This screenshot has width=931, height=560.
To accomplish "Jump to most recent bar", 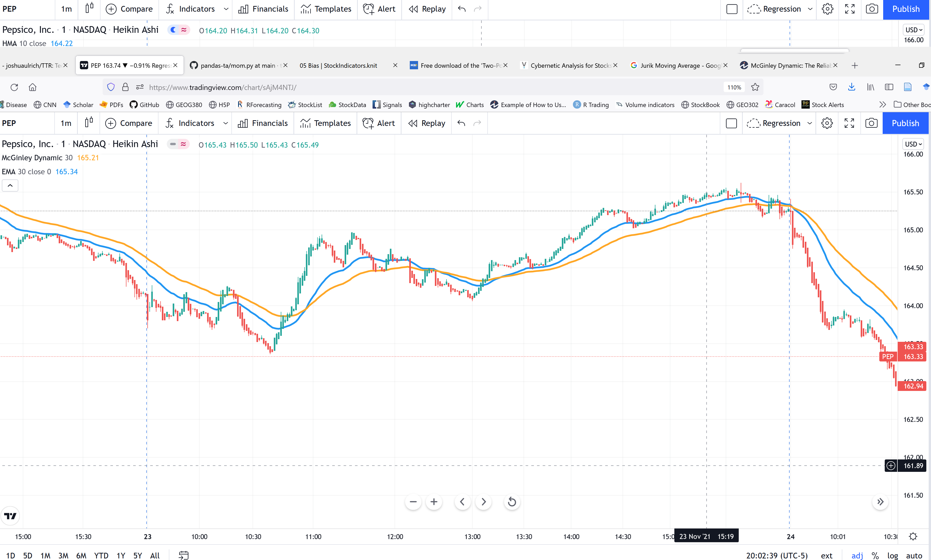I will [880, 502].
